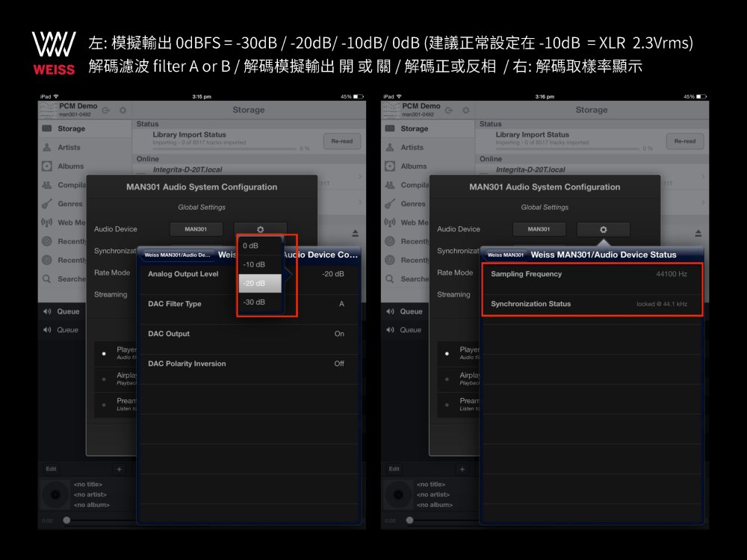The height and width of the screenshot is (560, 747).
Task: Click "3:15 pm" clock in left status bar
Action: [x=202, y=96]
